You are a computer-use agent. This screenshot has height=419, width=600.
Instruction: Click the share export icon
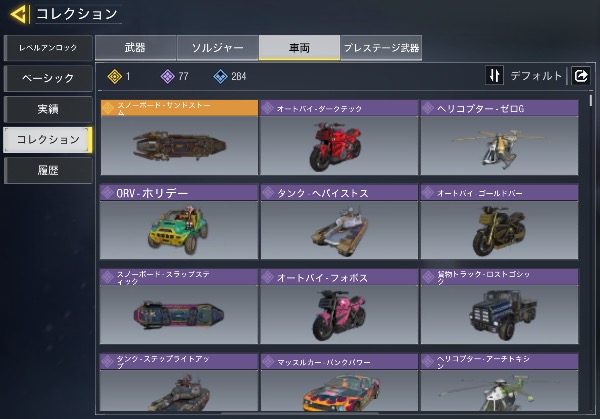pyautogui.click(x=580, y=75)
